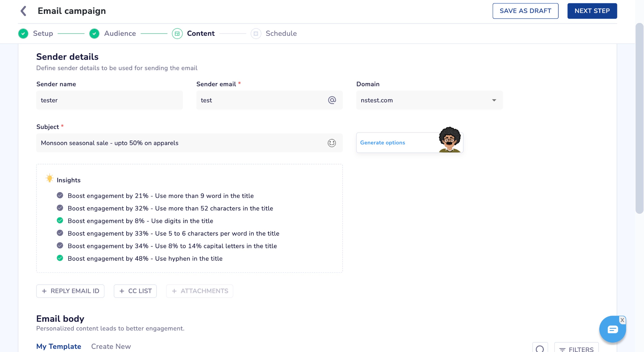Viewport: 644px width, 352px height.
Task: Add a CC LIST
Action: [x=135, y=291]
